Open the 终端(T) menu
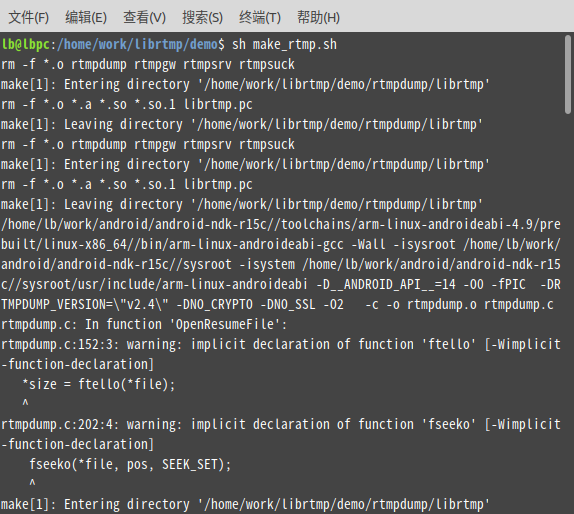Viewport: 574px width, 514px height. (x=260, y=18)
